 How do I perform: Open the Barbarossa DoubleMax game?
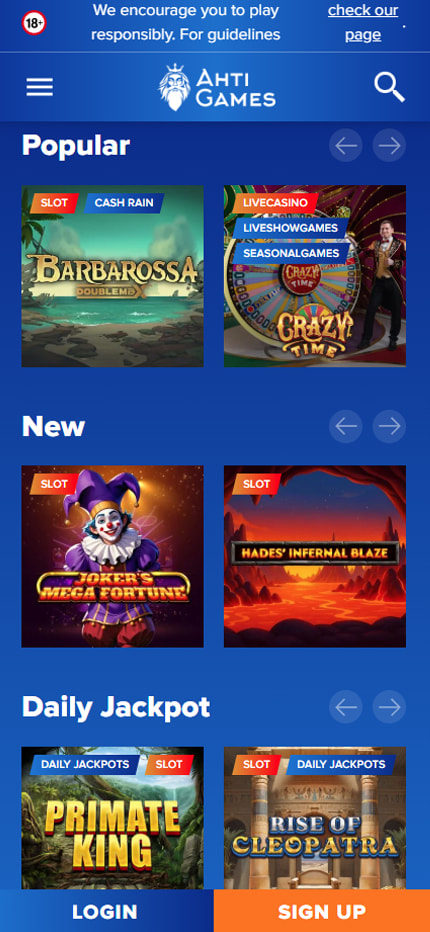(x=112, y=276)
